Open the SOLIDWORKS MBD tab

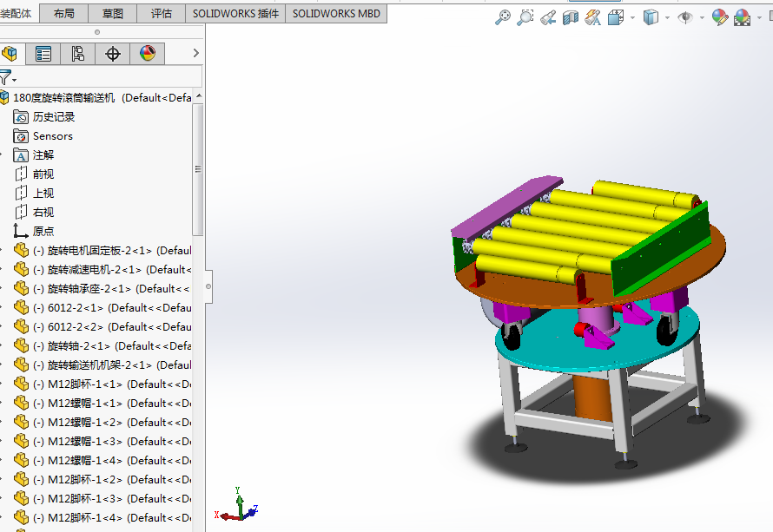point(336,14)
